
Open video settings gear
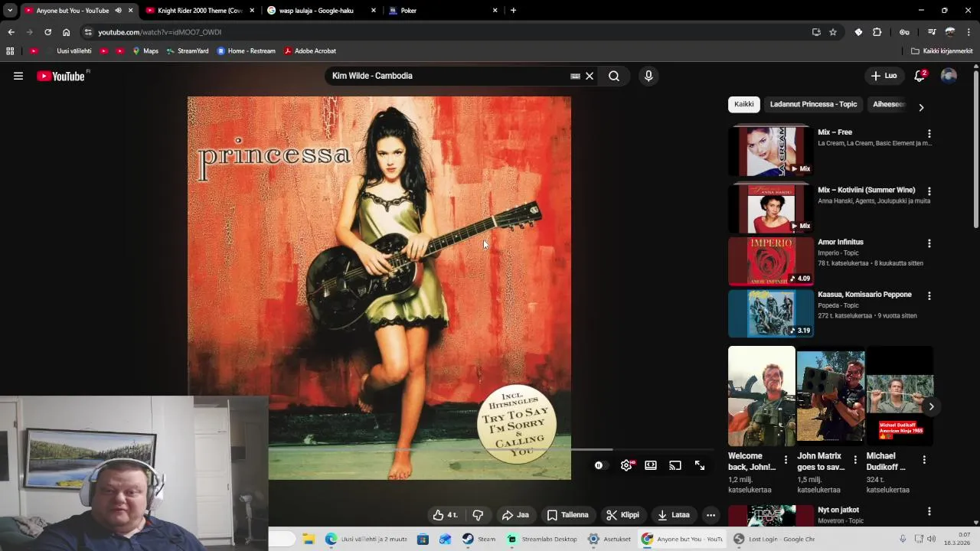626,465
